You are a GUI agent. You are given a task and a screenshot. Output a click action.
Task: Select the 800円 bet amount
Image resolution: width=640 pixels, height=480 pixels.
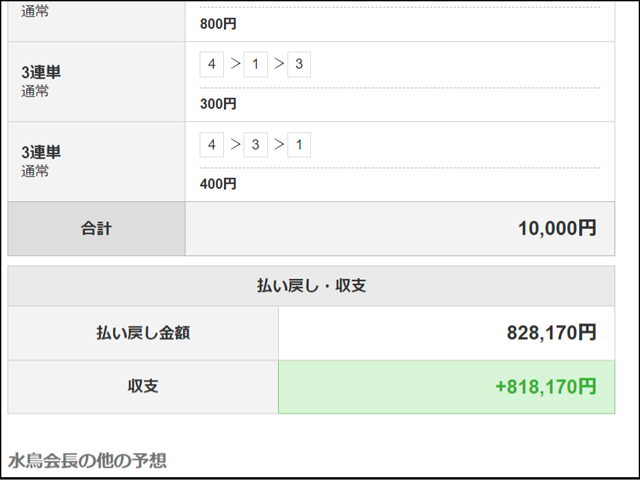(x=218, y=24)
